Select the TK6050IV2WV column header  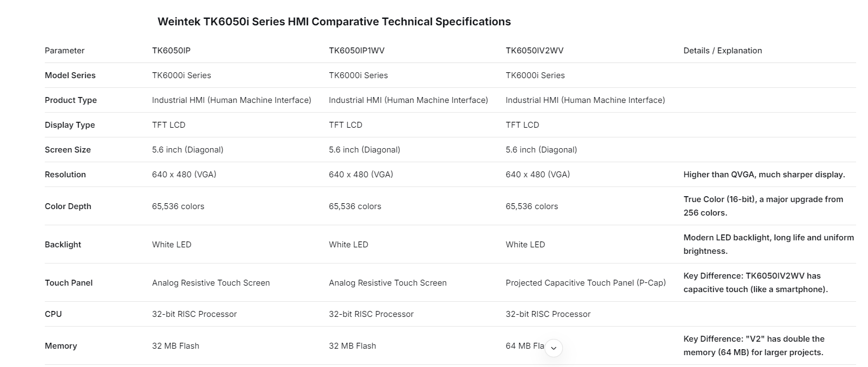tap(534, 51)
